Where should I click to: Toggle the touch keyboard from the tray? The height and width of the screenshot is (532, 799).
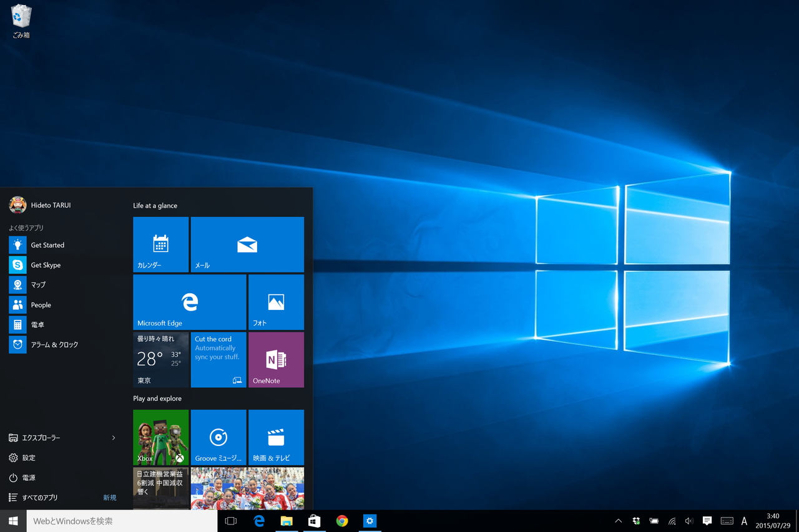pyautogui.click(x=727, y=521)
